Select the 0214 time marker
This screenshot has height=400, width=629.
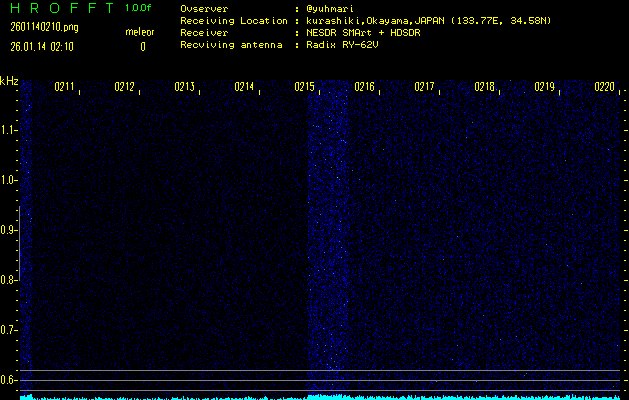pos(244,87)
